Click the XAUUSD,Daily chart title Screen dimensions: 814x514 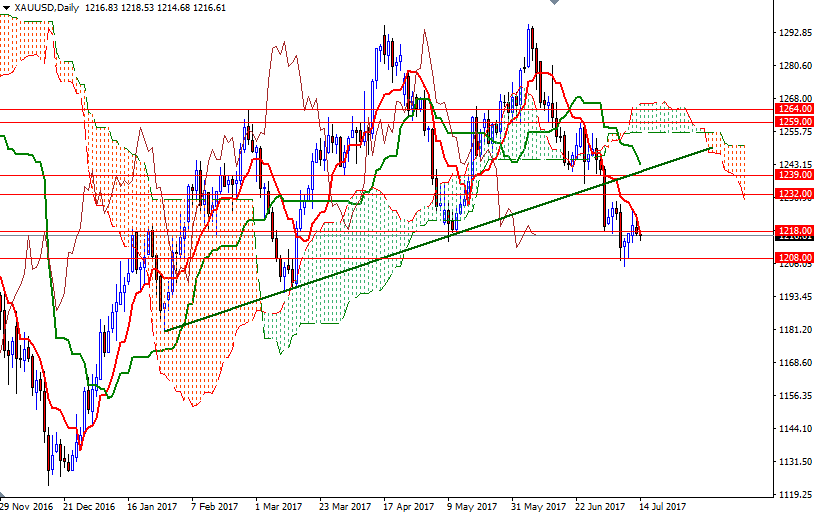tap(46, 8)
